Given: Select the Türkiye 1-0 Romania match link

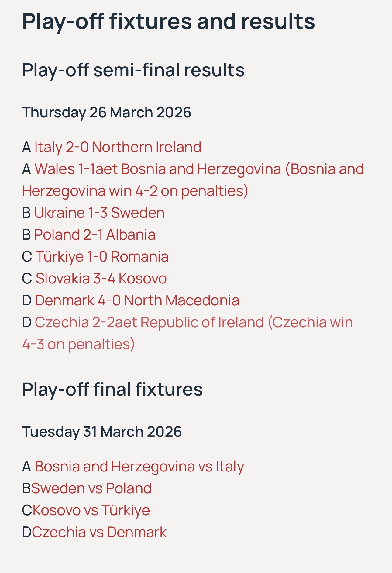Looking at the screenshot, I should (x=102, y=257).
